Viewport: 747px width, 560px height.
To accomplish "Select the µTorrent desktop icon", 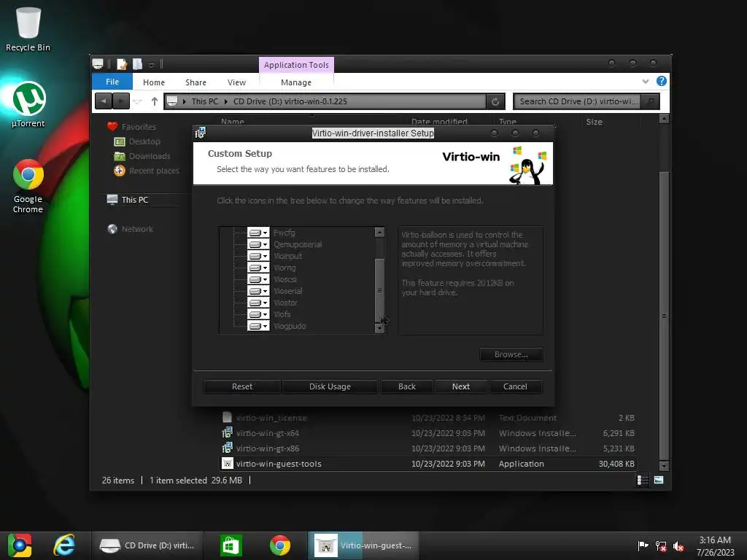I will point(28,105).
